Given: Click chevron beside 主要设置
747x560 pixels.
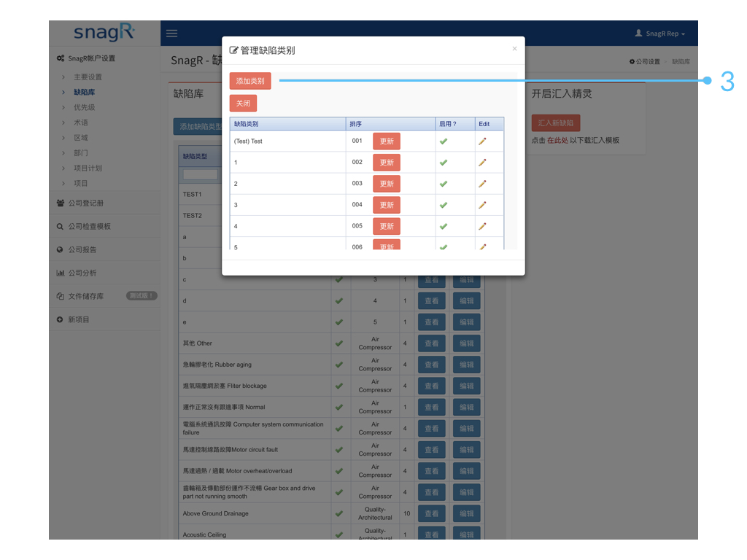Looking at the screenshot, I should point(63,77).
